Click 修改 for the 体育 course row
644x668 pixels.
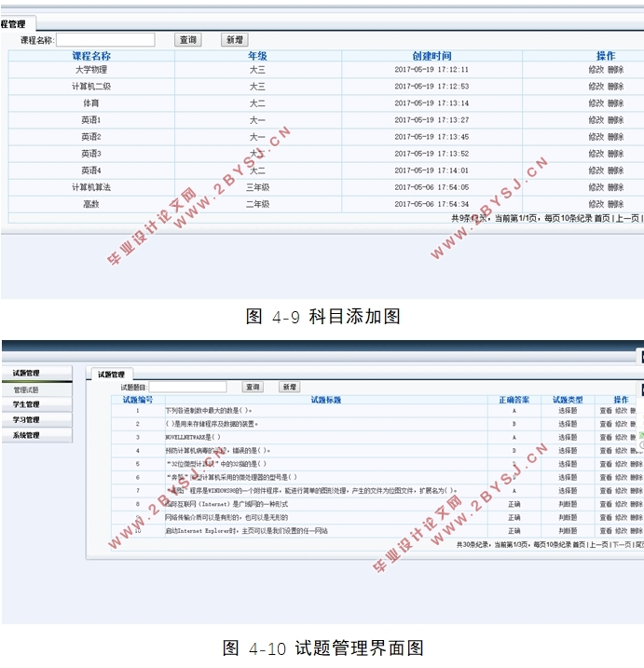[596, 103]
